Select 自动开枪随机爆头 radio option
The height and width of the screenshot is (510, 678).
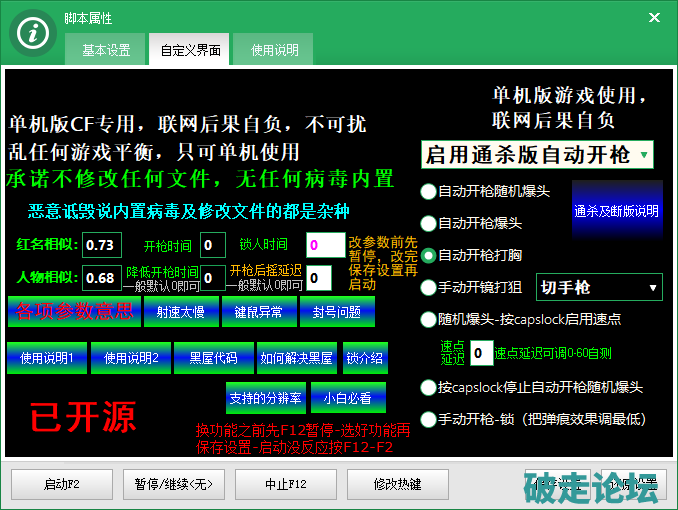pos(428,190)
